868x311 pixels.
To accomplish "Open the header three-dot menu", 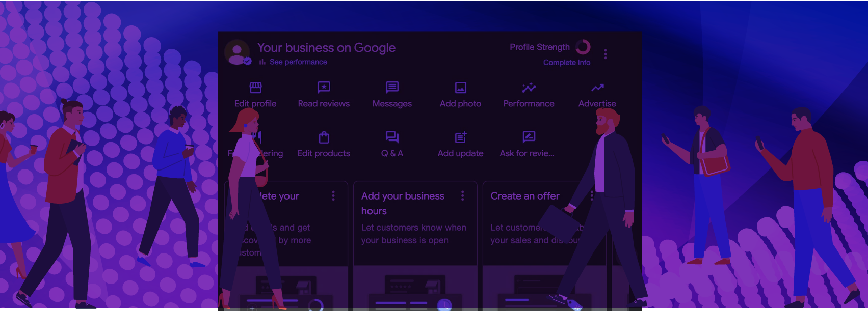I will (606, 54).
